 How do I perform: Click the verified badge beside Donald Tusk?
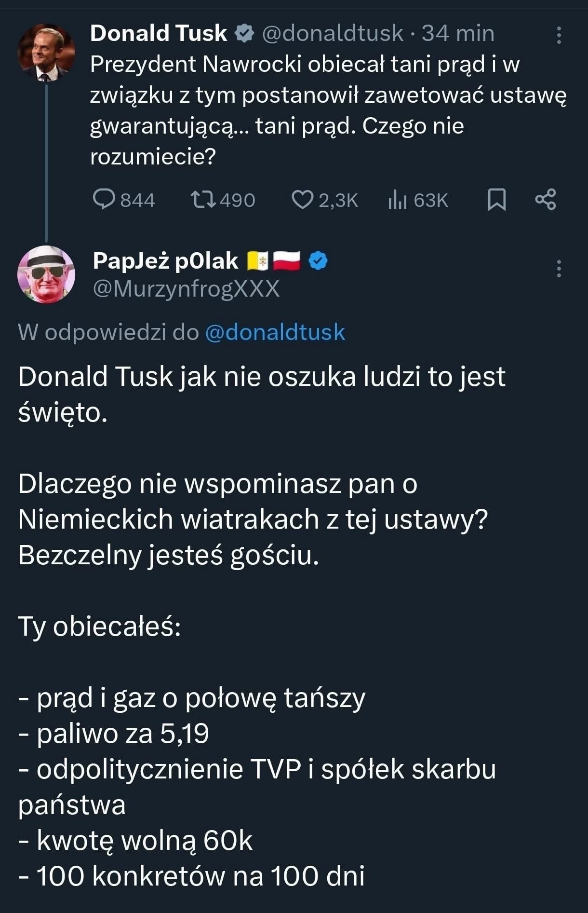pyautogui.click(x=244, y=33)
